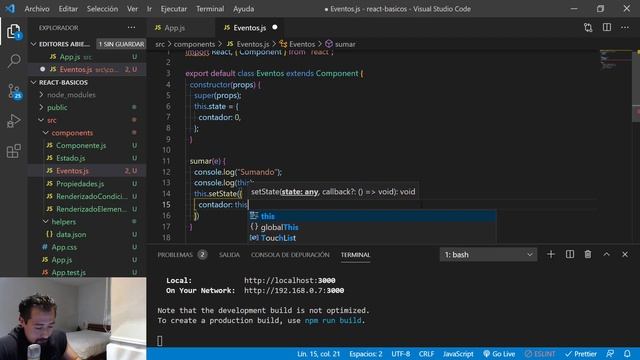Open Source Control view with 25 badge

14,91
